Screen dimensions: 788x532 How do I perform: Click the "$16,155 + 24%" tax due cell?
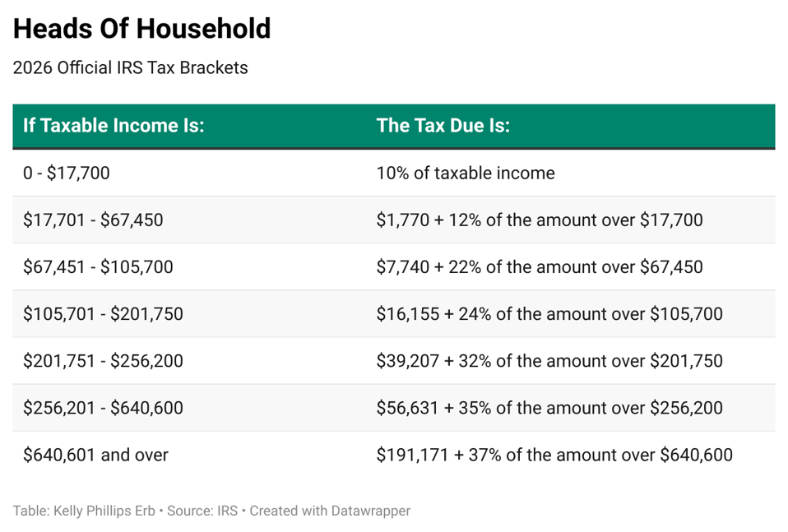pos(549,314)
